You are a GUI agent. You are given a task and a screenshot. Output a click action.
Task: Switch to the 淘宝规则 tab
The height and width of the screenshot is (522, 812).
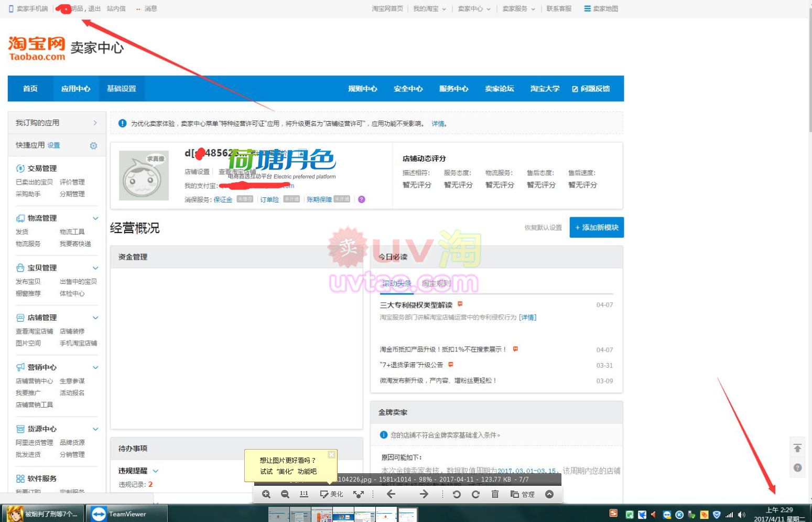[436, 283]
